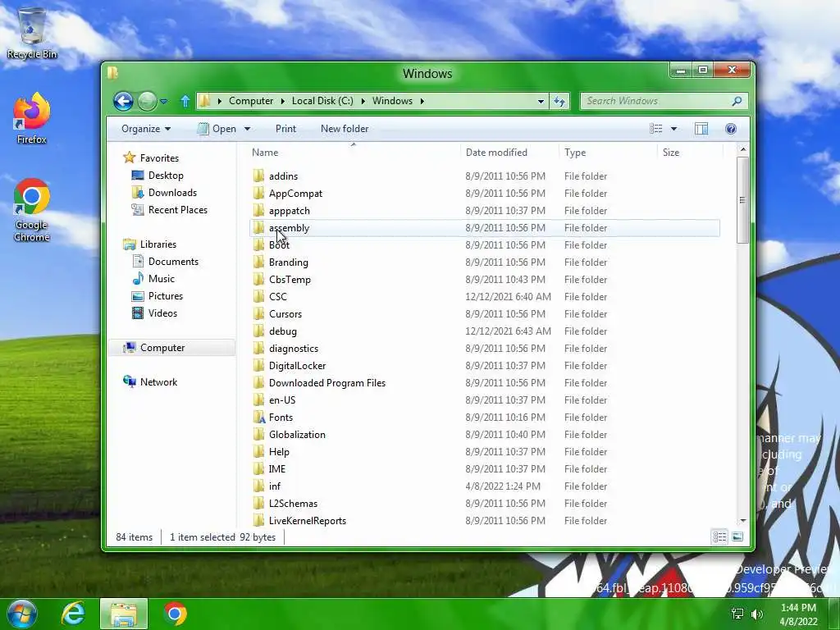The height and width of the screenshot is (630, 840).
Task: Open the view options dropdown arrow
Action: 674,129
